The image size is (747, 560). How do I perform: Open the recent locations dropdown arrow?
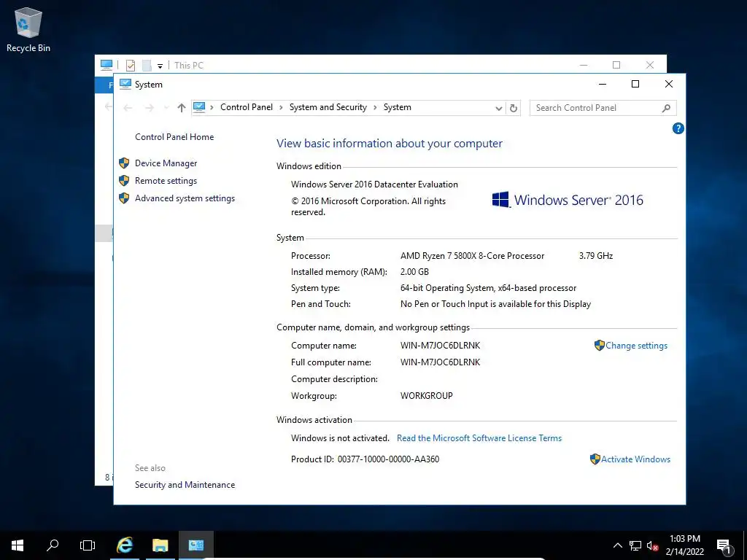pos(166,108)
